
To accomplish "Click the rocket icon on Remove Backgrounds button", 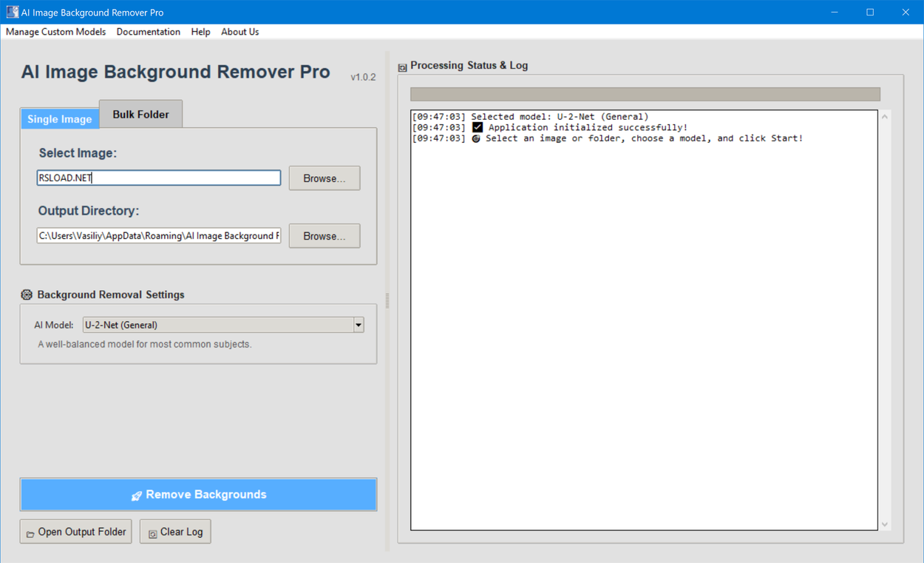I will [137, 494].
